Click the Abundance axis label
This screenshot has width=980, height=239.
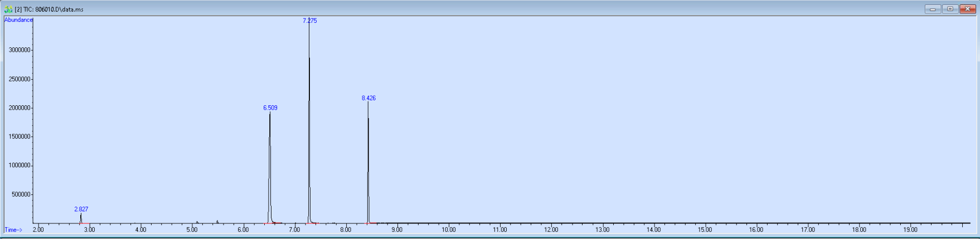point(18,20)
